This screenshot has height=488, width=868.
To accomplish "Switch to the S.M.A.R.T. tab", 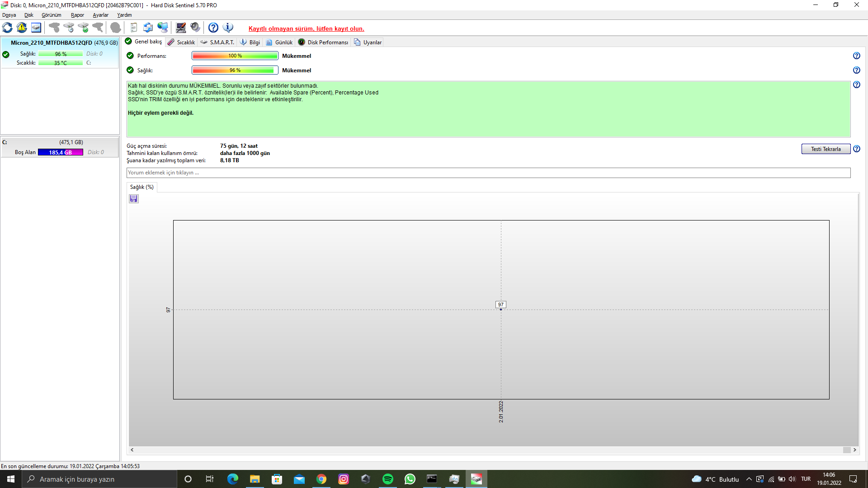I will (217, 42).
